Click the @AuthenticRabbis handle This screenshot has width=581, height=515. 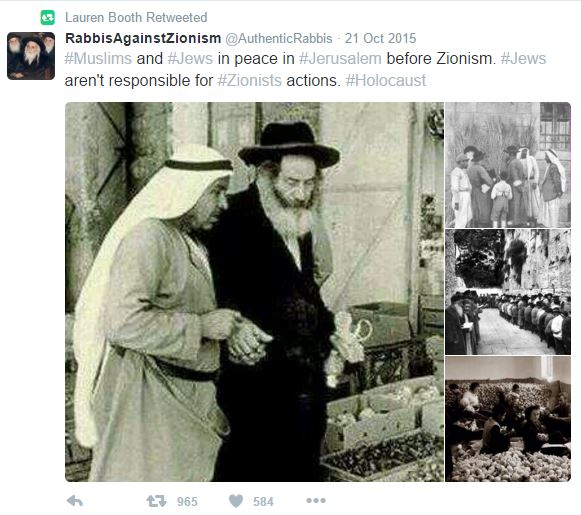[x=279, y=38]
